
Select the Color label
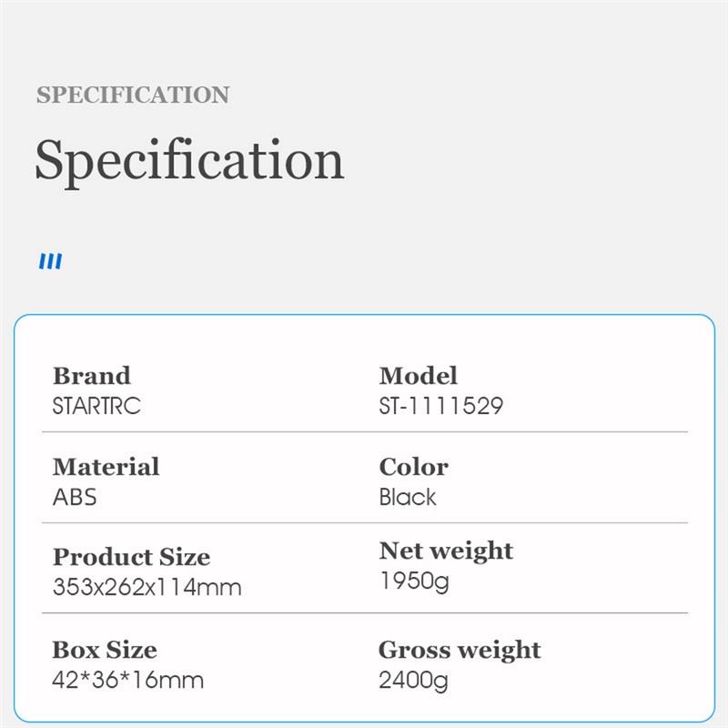click(414, 467)
